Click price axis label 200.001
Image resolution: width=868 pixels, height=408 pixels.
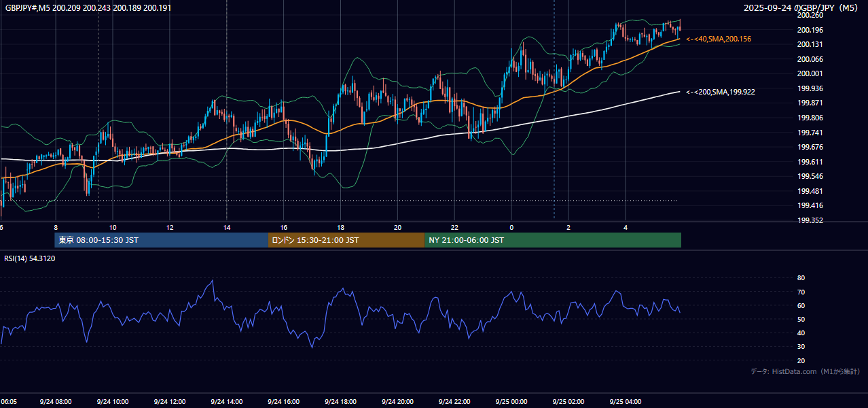coord(810,73)
